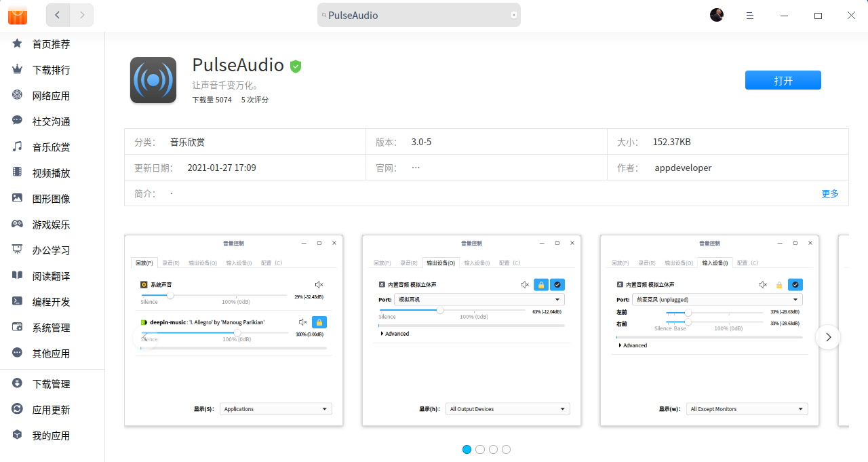This screenshot has height=462, width=868.
Task: Select 网络应用 category
Action: 52,96
